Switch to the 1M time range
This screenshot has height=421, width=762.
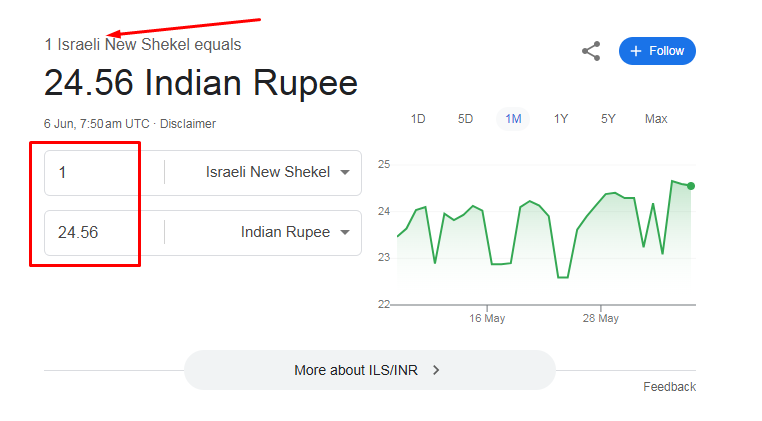click(513, 119)
